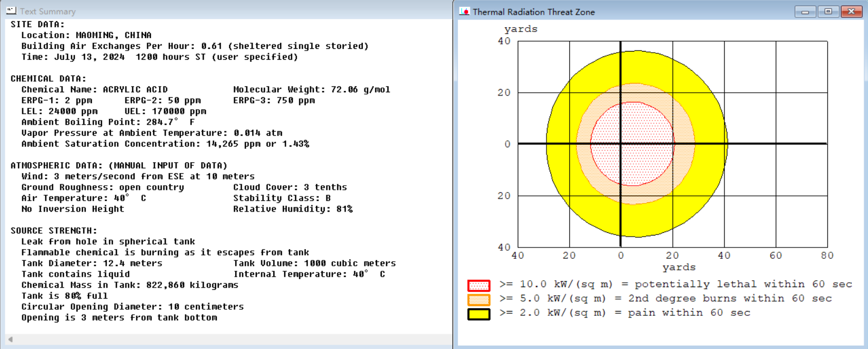Click 'UEL: 170000 ppm' value
This screenshot has width=868, height=349.
point(165,111)
